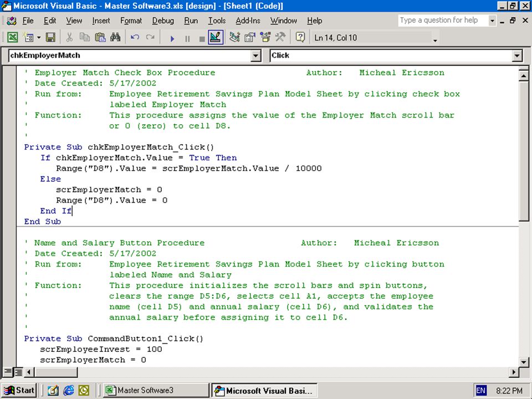This screenshot has width=532, height=399.
Task: Click the taskbar Outlook Express icon
Action: [x=84, y=391]
